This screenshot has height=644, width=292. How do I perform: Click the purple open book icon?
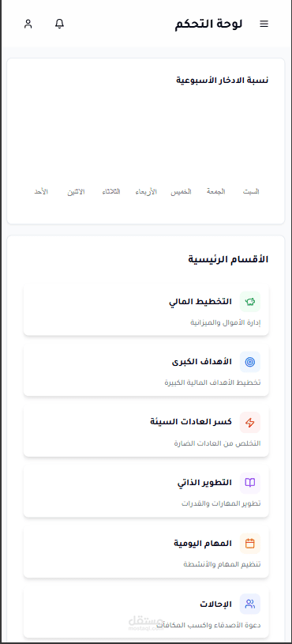(250, 483)
